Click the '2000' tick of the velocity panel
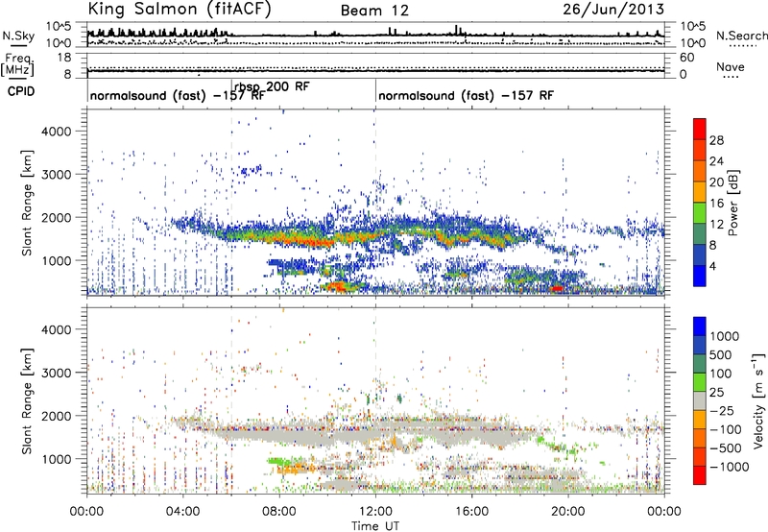 tap(57, 416)
